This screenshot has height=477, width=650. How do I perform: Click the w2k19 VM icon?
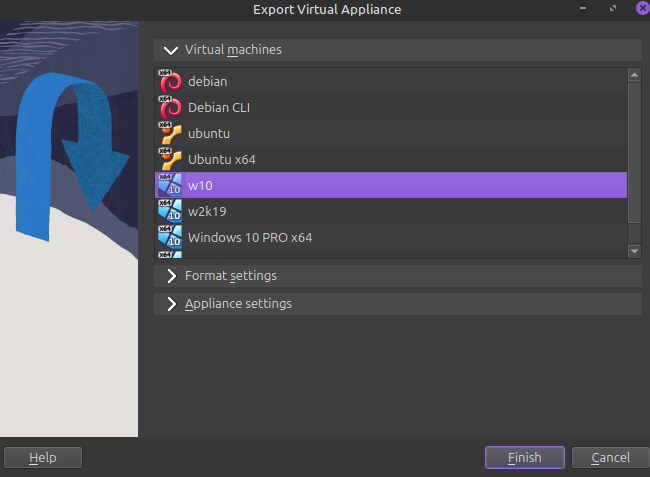170,211
